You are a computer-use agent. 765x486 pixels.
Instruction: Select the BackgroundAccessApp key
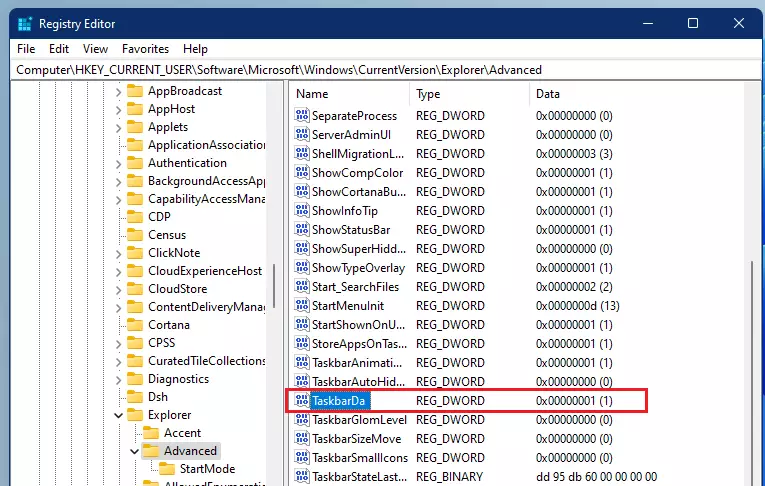(x=206, y=181)
